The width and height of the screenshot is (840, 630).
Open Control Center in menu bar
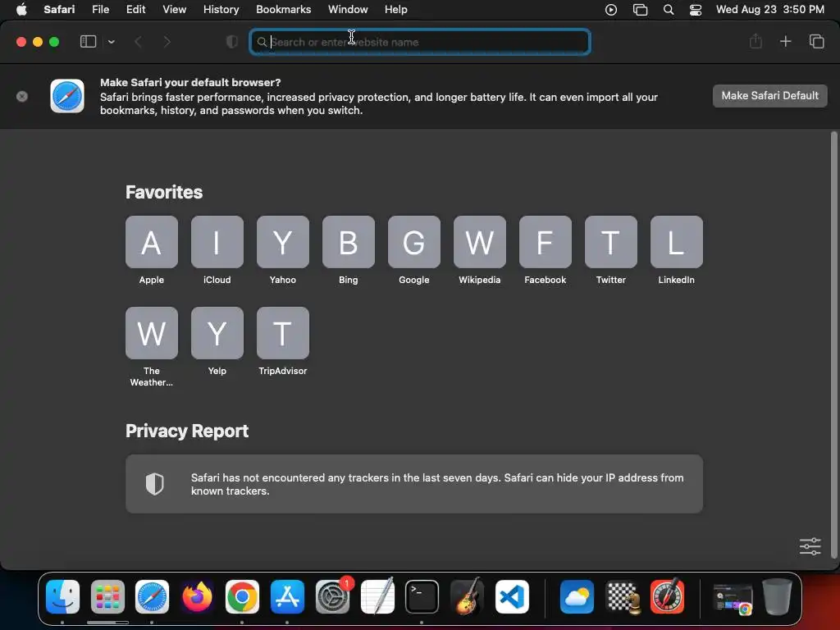696,10
